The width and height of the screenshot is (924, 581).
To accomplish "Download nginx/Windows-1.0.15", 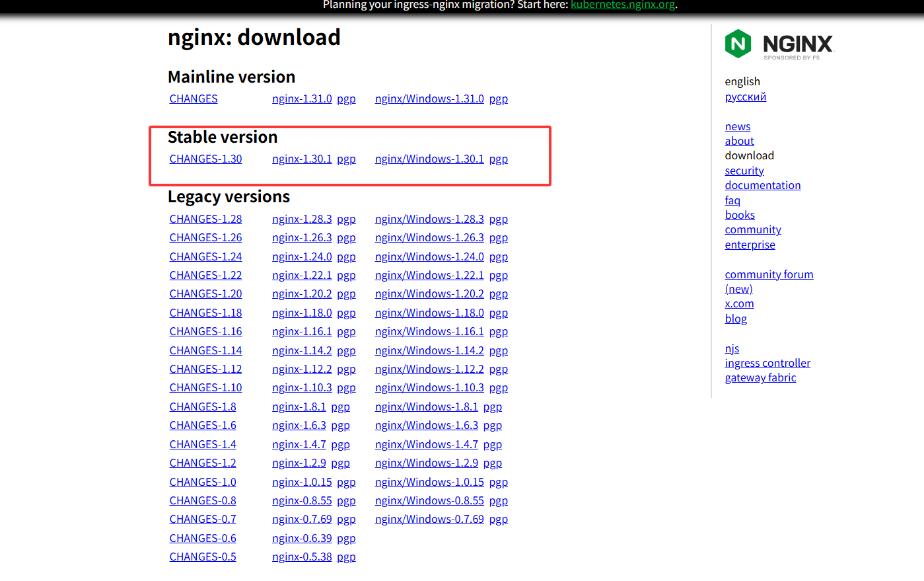I will 429,482.
